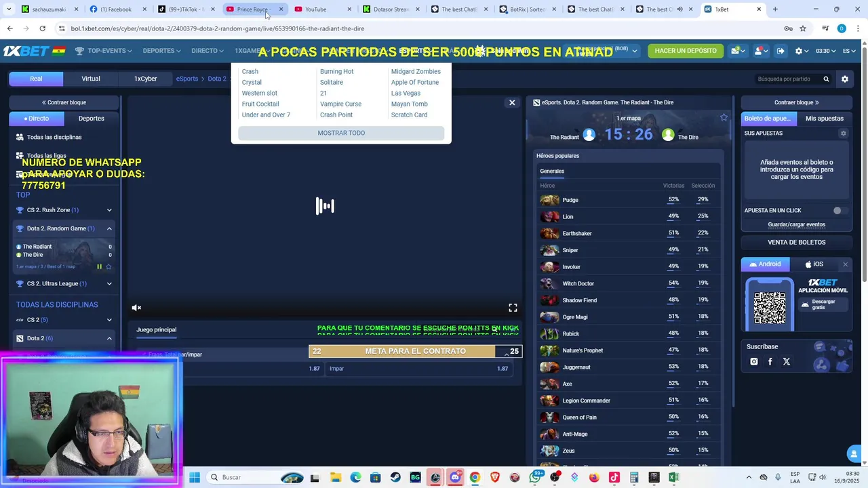Open the user account profile menu
Image resolution: width=868 pixels, height=488 pixels.
[x=761, y=51]
